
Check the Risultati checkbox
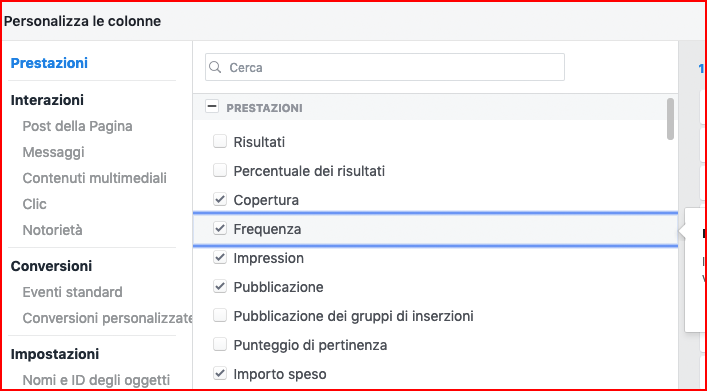coord(220,142)
